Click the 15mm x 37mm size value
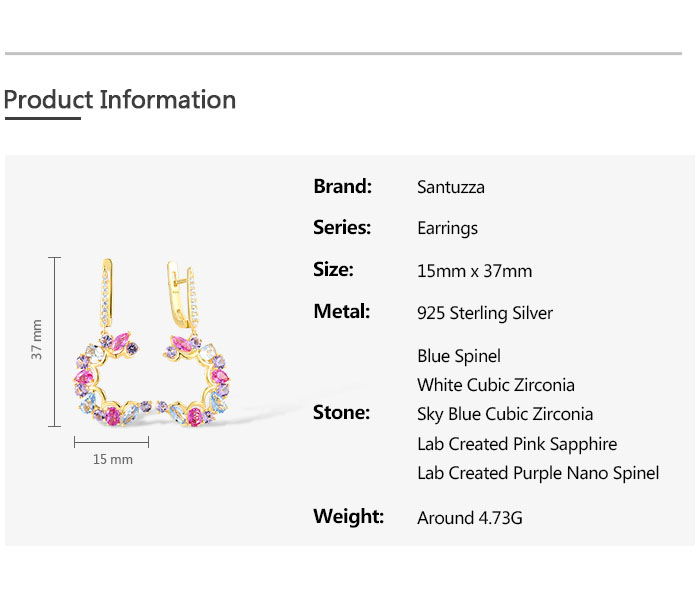 pyautogui.click(x=474, y=271)
